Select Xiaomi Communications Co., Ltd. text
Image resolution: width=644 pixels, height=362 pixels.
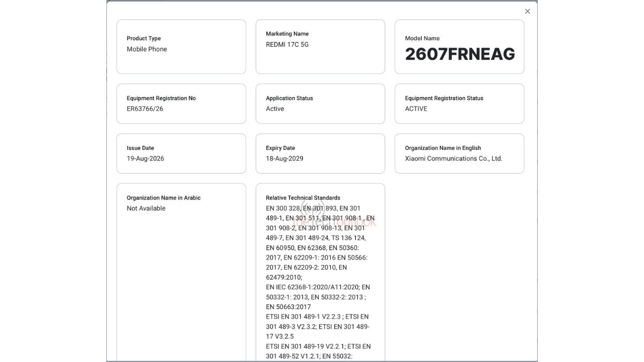click(453, 159)
